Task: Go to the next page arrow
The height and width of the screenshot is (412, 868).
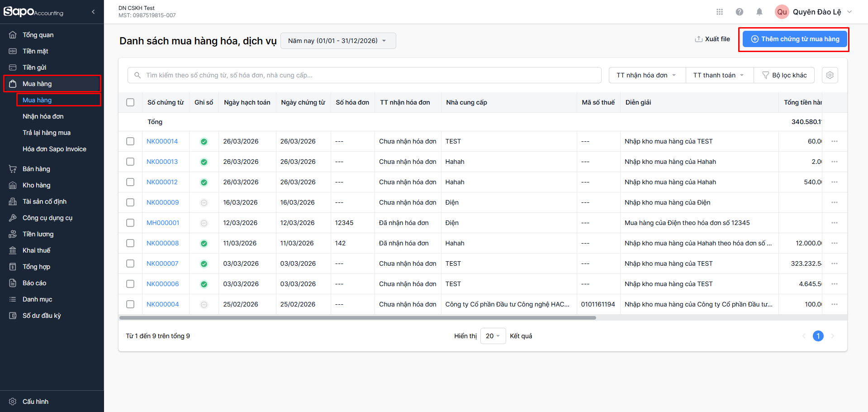Action: [832, 336]
